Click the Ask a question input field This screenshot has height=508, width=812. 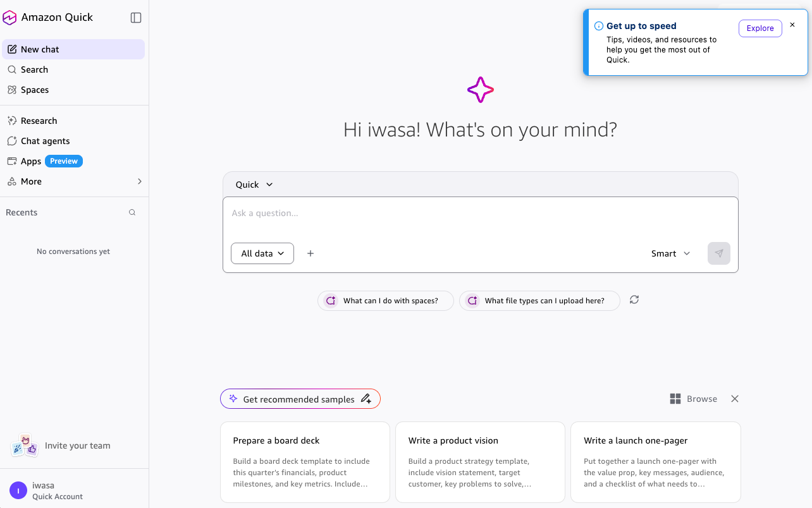[x=480, y=214]
